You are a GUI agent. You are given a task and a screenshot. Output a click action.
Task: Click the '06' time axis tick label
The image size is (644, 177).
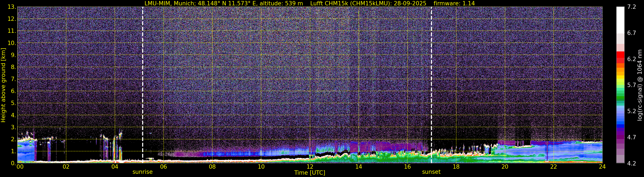164,167
